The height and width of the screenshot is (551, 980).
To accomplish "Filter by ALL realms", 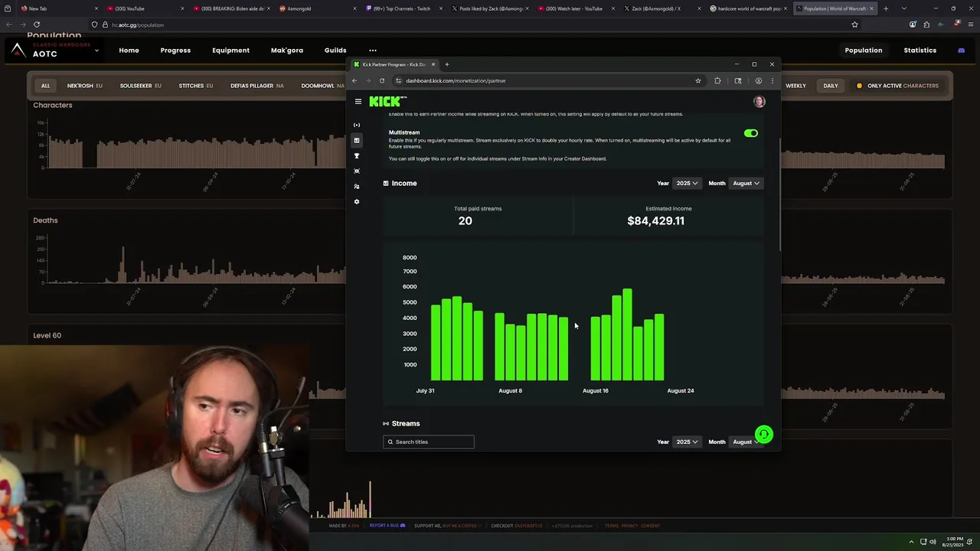I will point(45,86).
